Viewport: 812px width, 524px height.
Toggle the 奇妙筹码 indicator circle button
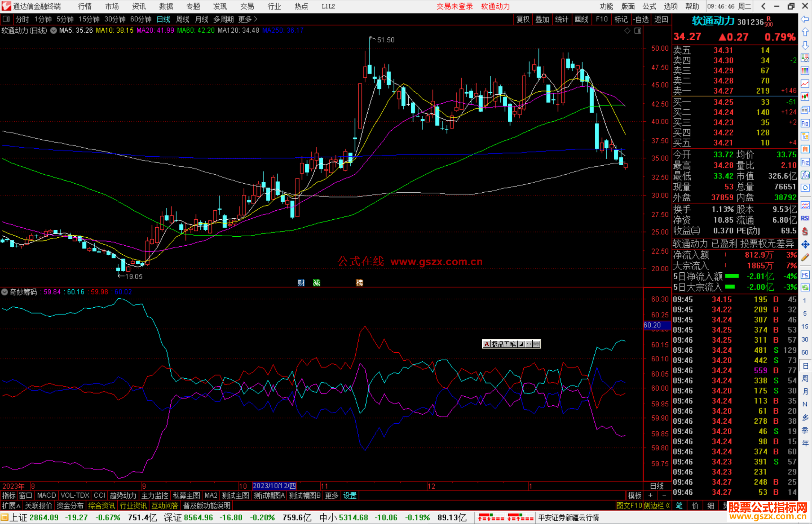pyautogui.click(x=5, y=292)
